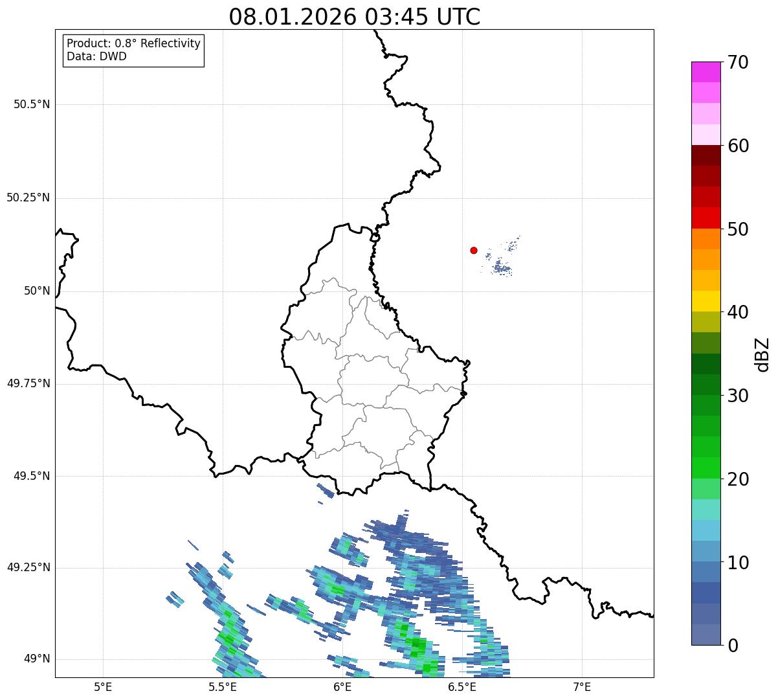Click the 50°N latitude tick label

tap(37, 291)
